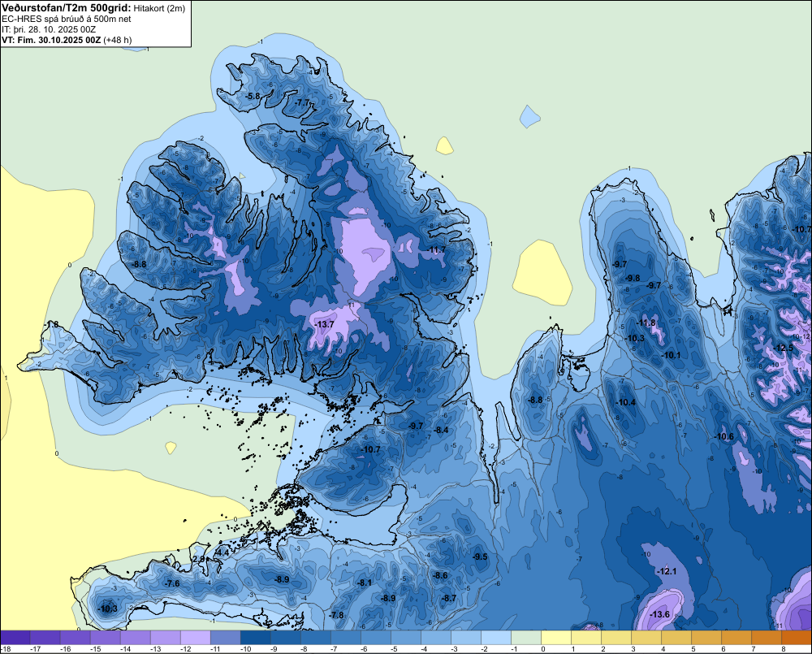Image resolution: width=812 pixels, height=654 pixels.
Task: Click the '-7.7' temperature label
Action: coord(302,102)
